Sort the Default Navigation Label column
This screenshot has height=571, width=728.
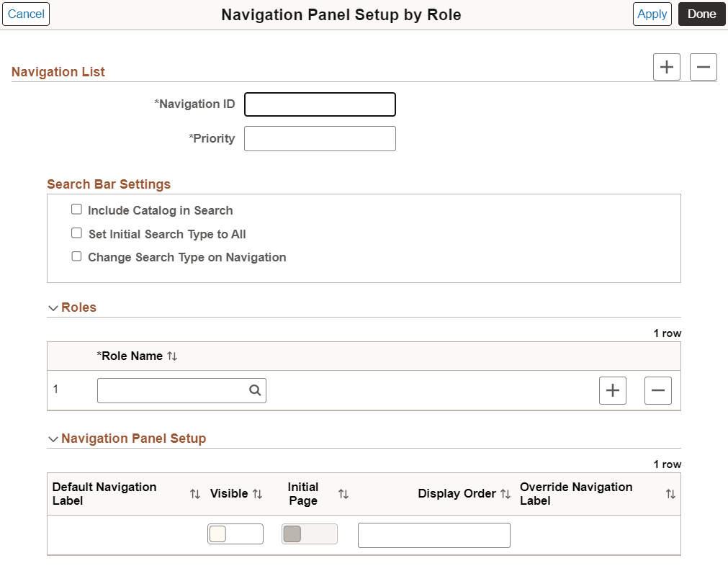pyautogui.click(x=194, y=494)
